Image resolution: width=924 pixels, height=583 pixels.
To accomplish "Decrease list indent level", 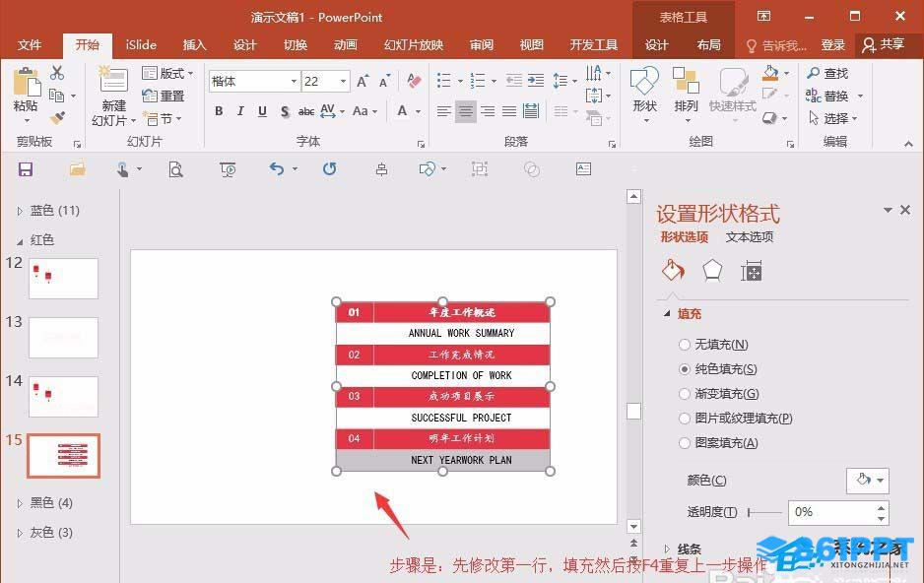I will (514, 81).
